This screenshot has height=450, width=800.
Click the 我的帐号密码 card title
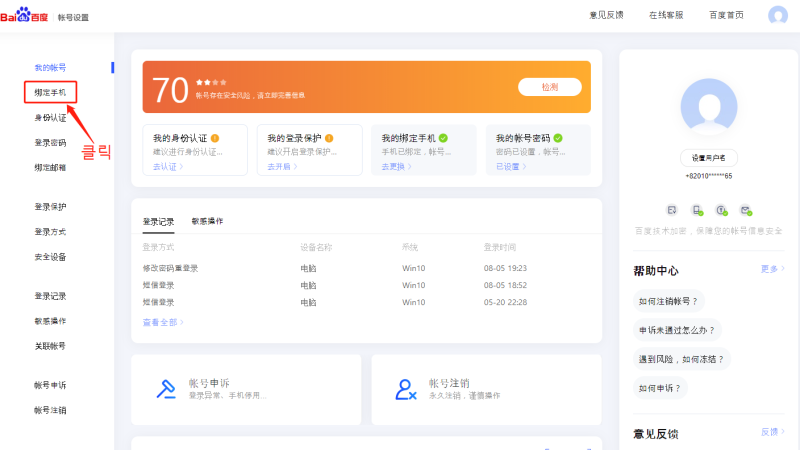point(523,138)
